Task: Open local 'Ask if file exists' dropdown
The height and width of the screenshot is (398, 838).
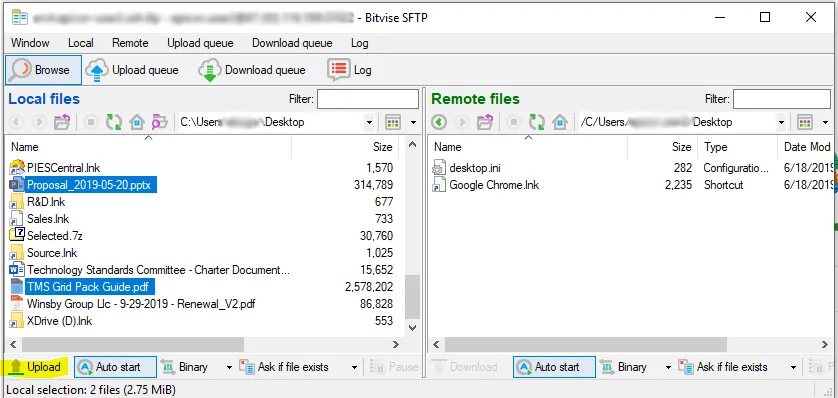Action: tap(354, 367)
